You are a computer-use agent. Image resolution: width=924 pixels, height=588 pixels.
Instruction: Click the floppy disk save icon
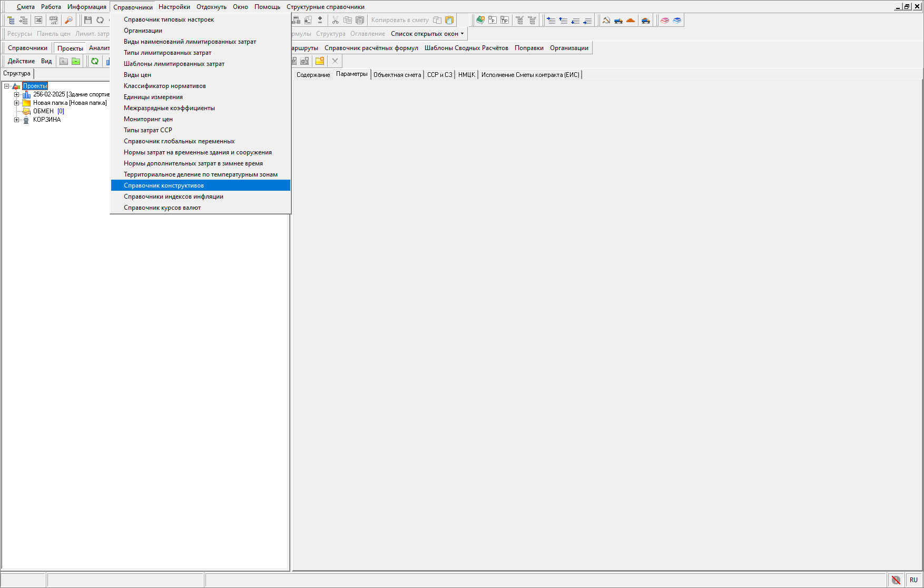(88, 20)
